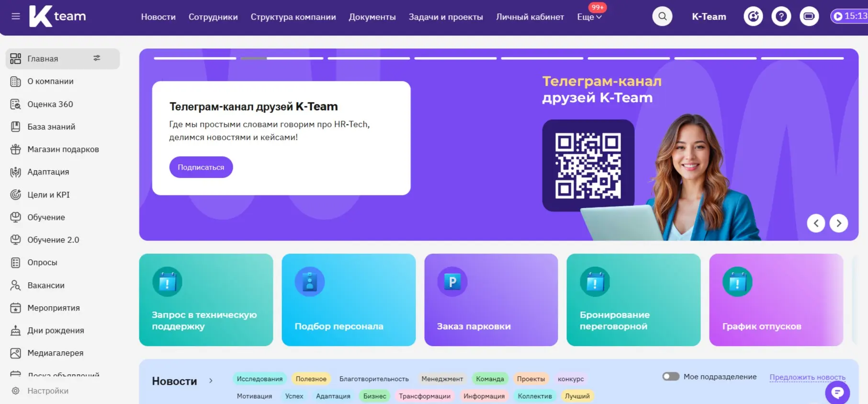Filter news by Трансформации tag

click(x=425, y=396)
